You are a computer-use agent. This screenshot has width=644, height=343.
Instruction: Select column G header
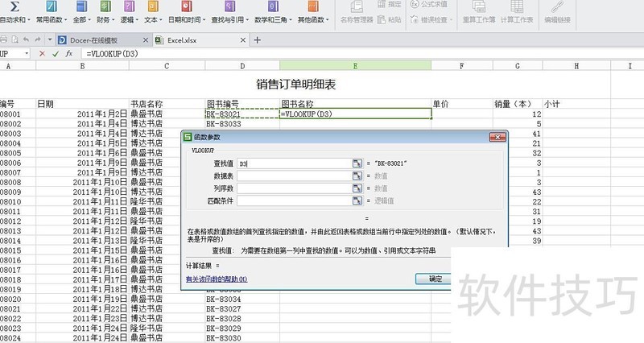tap(518, 66)
